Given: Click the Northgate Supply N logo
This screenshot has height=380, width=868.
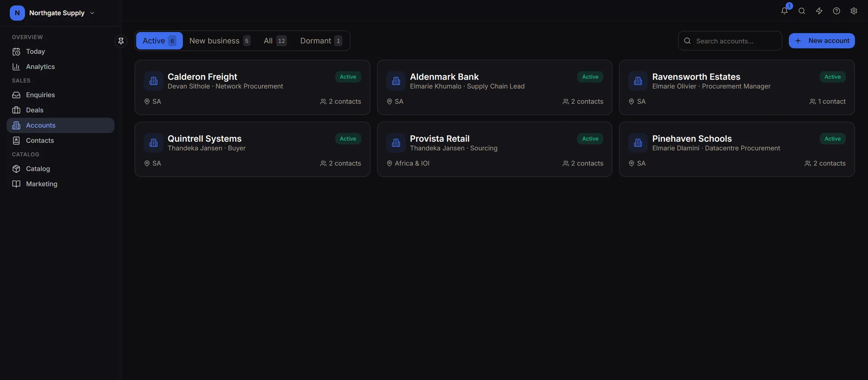Looking at the screenshot, I should coord(17,13).
